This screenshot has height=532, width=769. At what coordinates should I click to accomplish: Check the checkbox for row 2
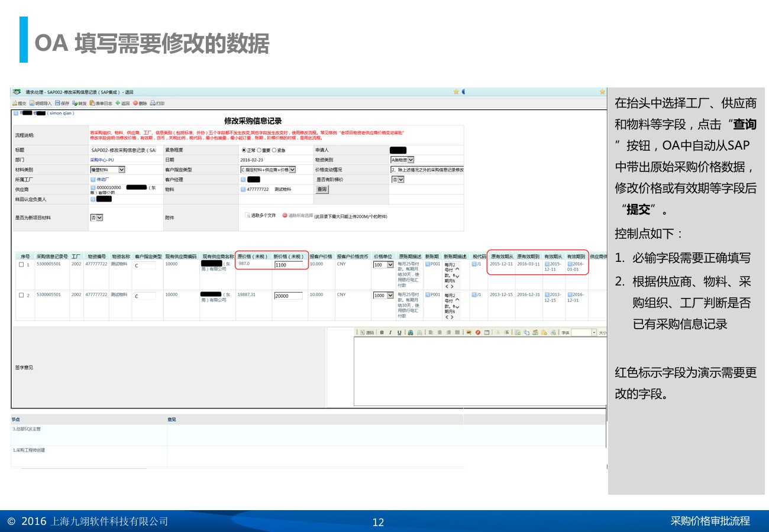21,296
